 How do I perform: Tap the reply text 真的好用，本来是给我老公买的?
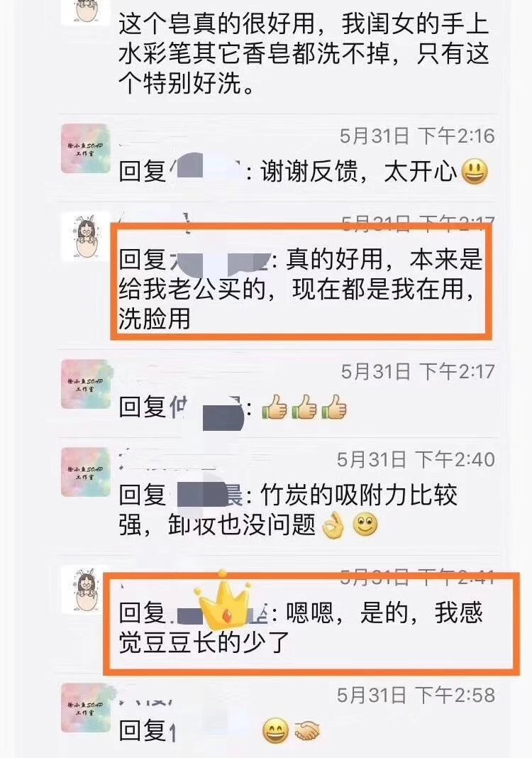pyautogui.click(x=301, y=289)
